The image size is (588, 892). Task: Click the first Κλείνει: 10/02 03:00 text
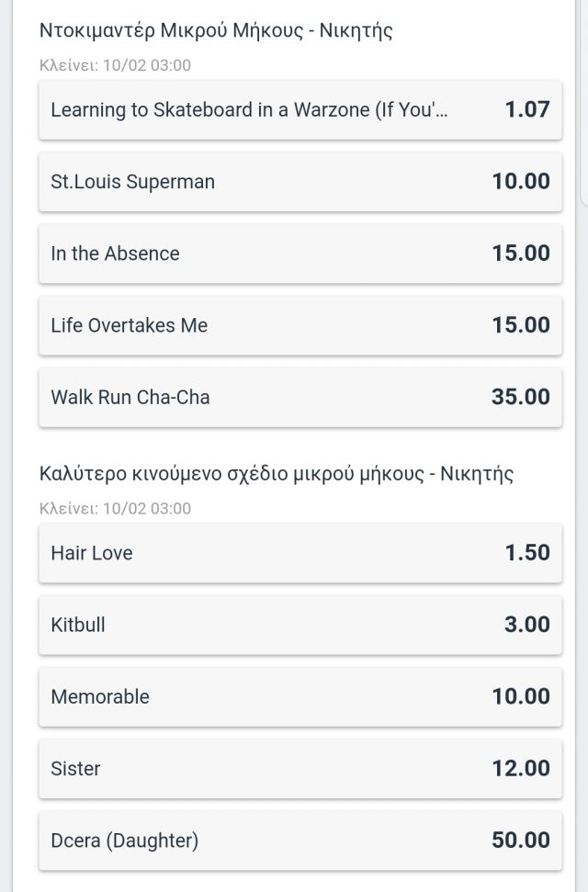pos(115,65)
